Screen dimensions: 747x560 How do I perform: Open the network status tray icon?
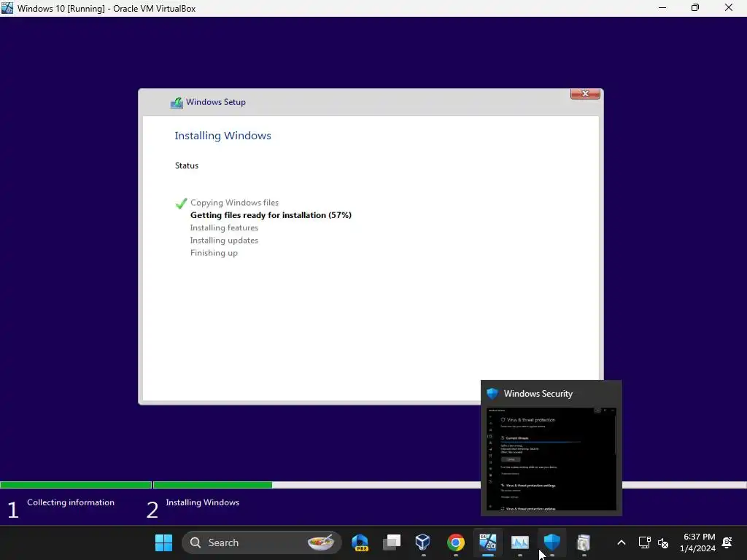click(645, 542)
